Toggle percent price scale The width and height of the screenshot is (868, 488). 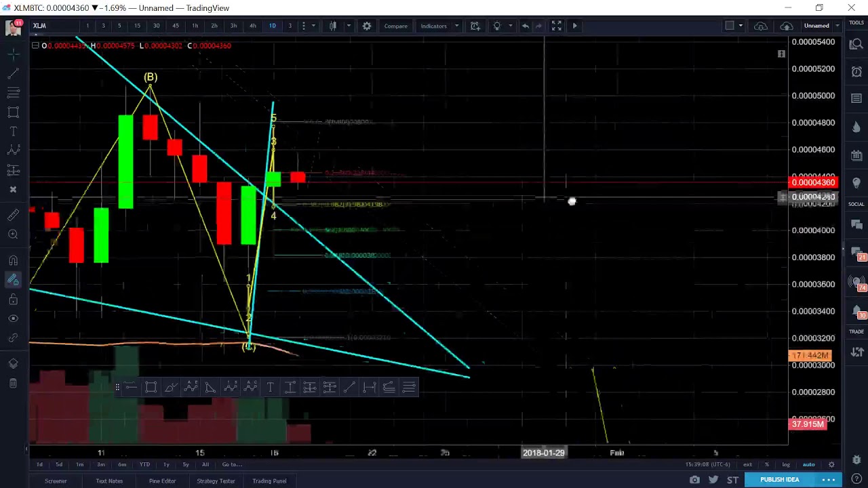coord(767,464)
